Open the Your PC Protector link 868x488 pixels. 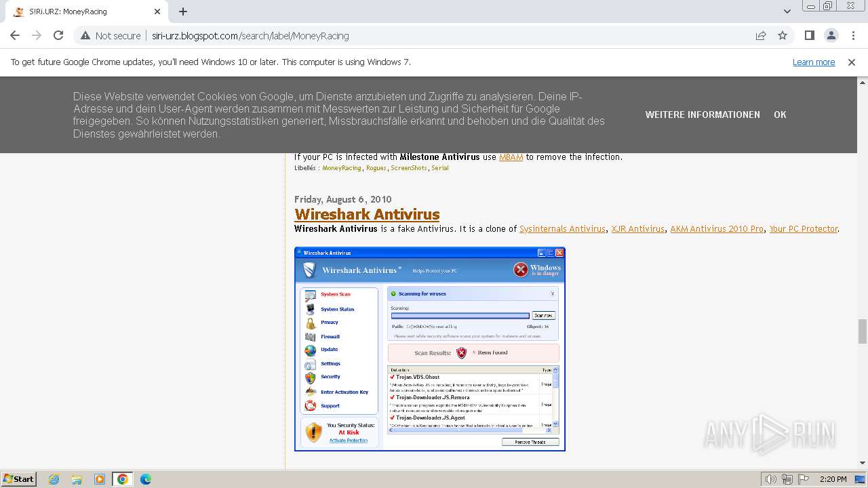point(804,229)
